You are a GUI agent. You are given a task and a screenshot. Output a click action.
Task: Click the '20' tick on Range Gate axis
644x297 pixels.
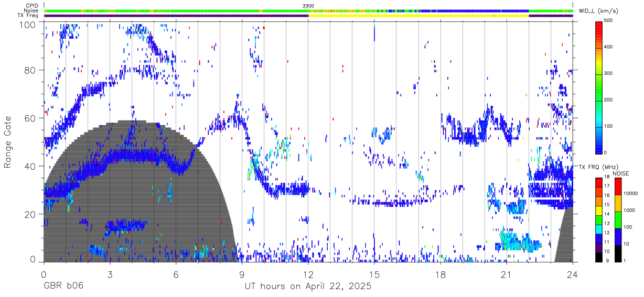[30, 214]
